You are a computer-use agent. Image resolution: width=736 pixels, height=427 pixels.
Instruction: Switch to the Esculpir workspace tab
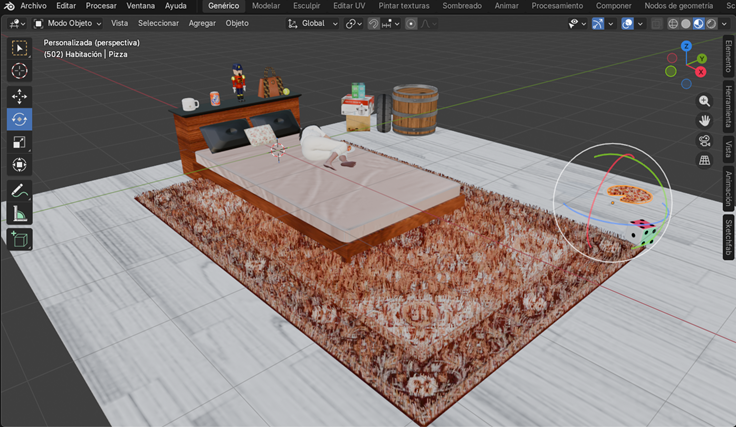pos(307,6)
